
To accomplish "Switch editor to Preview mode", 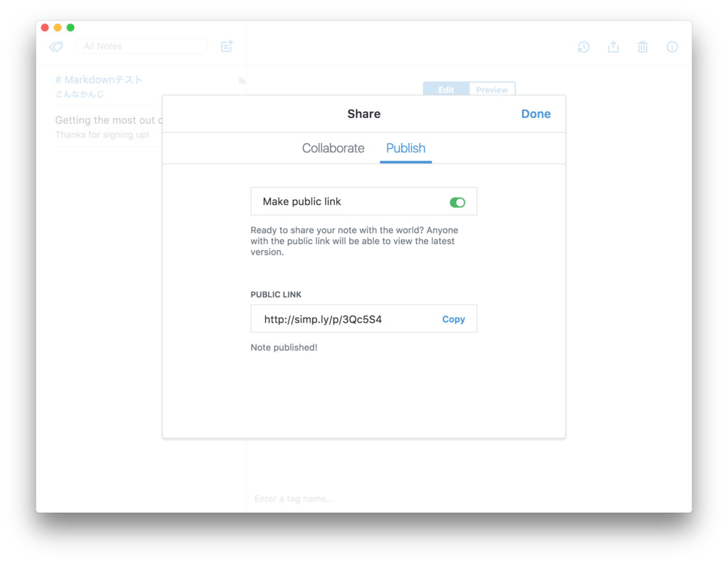I will click(x=492, y=89).
